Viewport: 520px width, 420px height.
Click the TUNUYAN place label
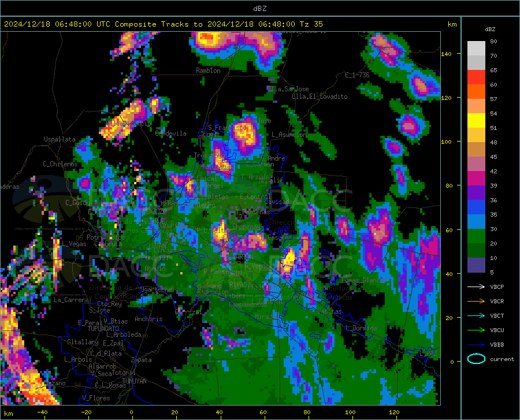coord(134,381)
